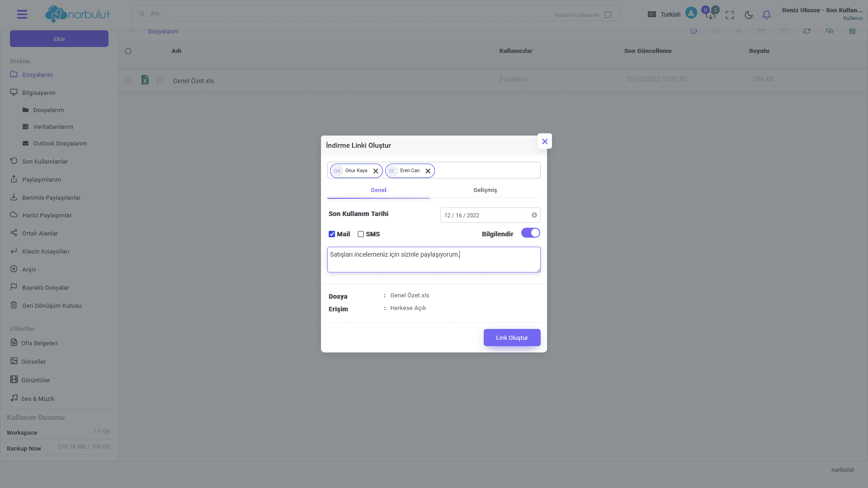868x488 pixels.
Task: Select the Genel tab
Action: [378, 190]
